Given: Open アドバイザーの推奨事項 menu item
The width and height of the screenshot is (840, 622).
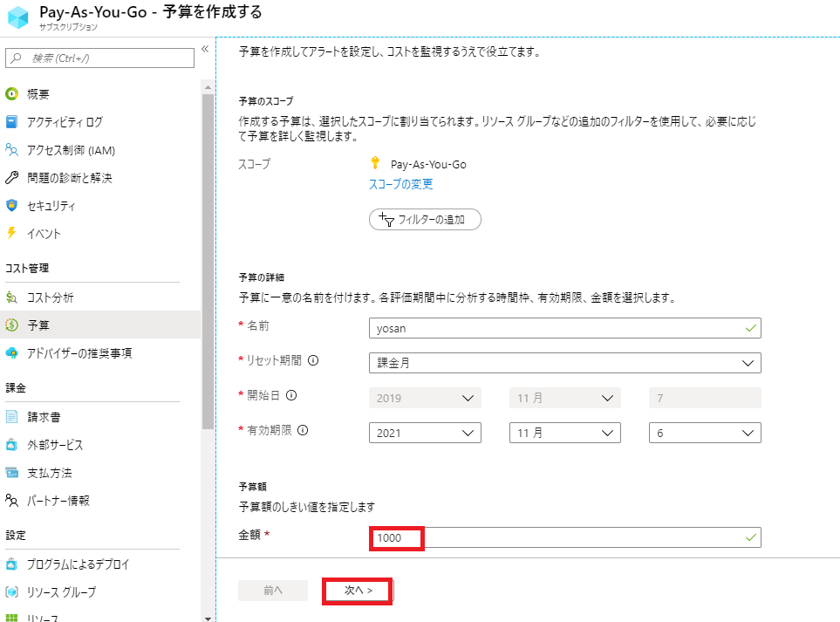Looking at the screenshot, I should click(100, 352).
